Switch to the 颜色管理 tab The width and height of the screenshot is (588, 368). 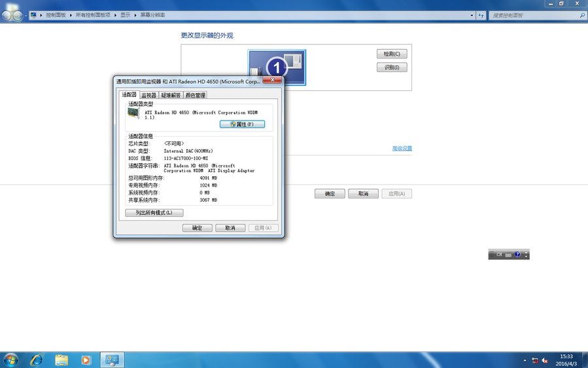[x=195, y=96]
